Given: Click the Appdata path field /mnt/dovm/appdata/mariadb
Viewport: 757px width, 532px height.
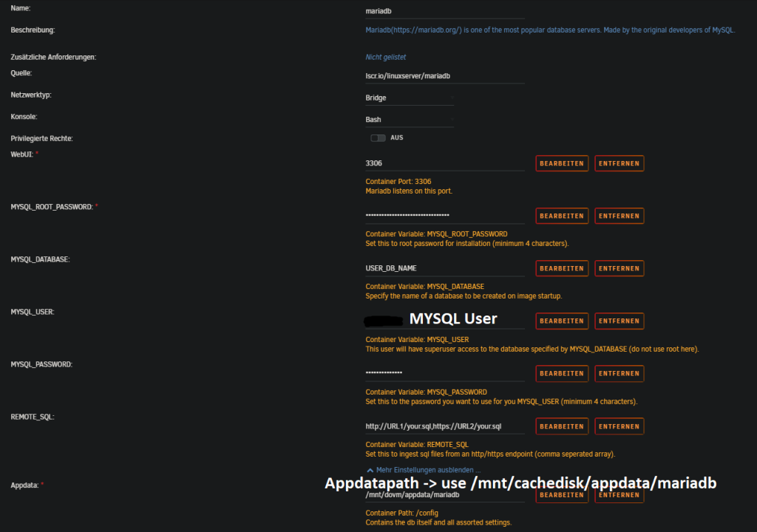Looking at the screenshot, I should coord(444,495).
